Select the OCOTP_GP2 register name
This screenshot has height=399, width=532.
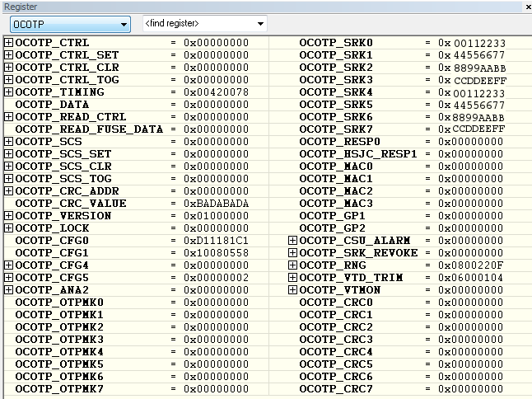pyautogui.click(x=332, y=228)
